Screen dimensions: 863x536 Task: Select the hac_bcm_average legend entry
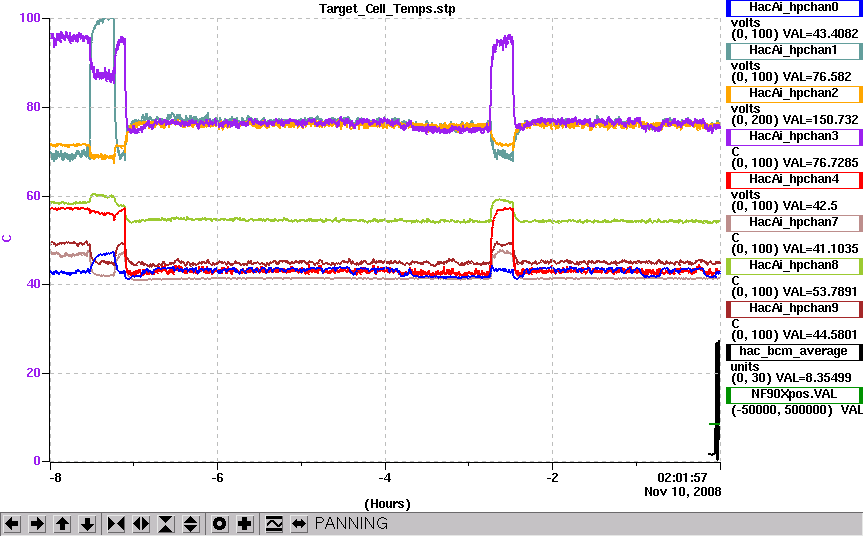click(794, 351)
